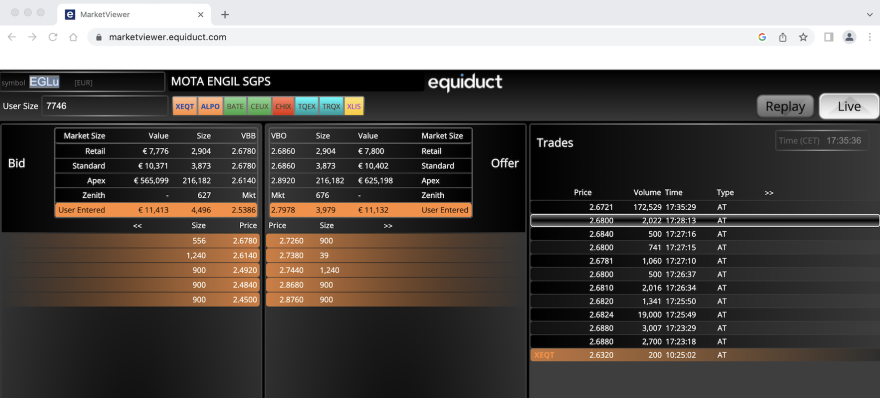Select the bid Apex row € 565,099
Image resolution: width=880 pixels, height=398 pixels.
pos(157,181)
